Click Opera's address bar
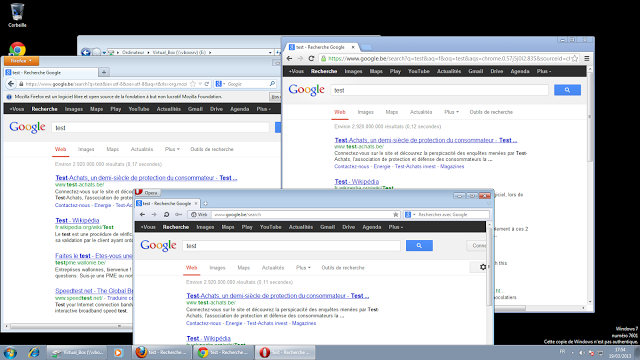This screenshot has height=360, width=640. (294, 214)
